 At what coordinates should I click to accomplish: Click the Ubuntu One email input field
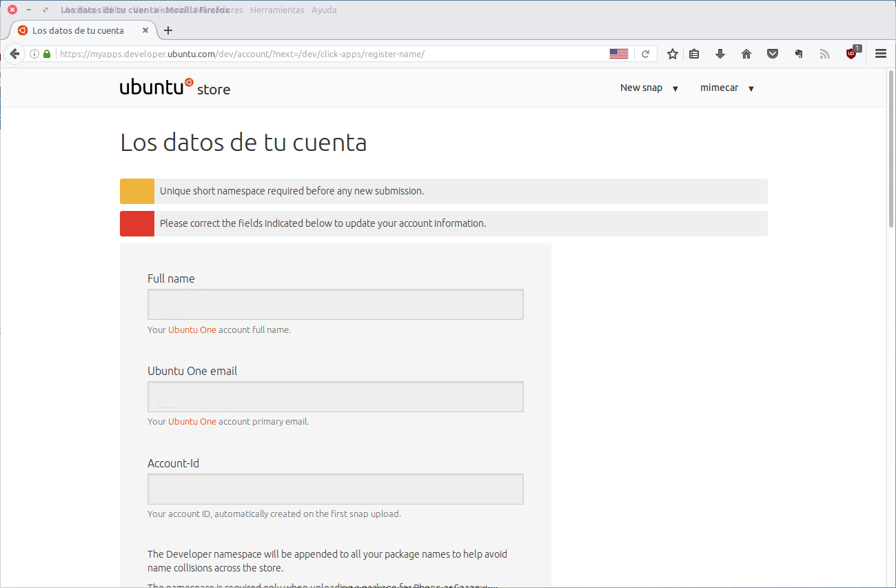pos(336,396)
